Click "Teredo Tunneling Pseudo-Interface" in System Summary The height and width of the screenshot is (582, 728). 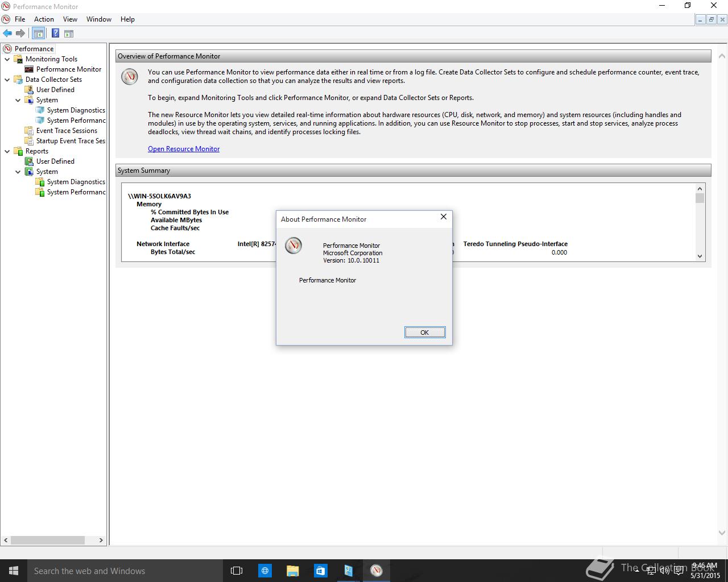(515, 244)
